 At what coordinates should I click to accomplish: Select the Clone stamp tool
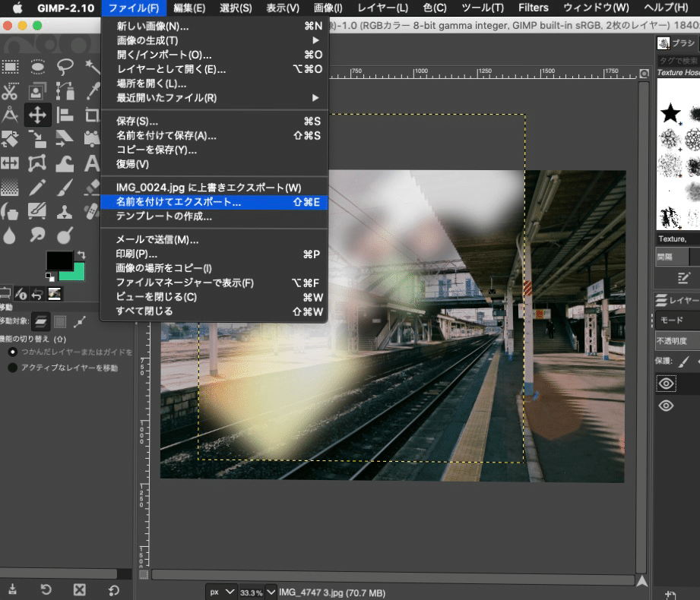tap(65, 211)
